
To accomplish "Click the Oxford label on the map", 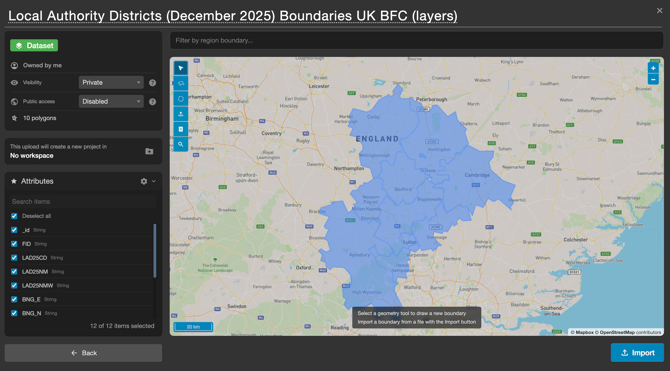I will click(x=303, y=268).
